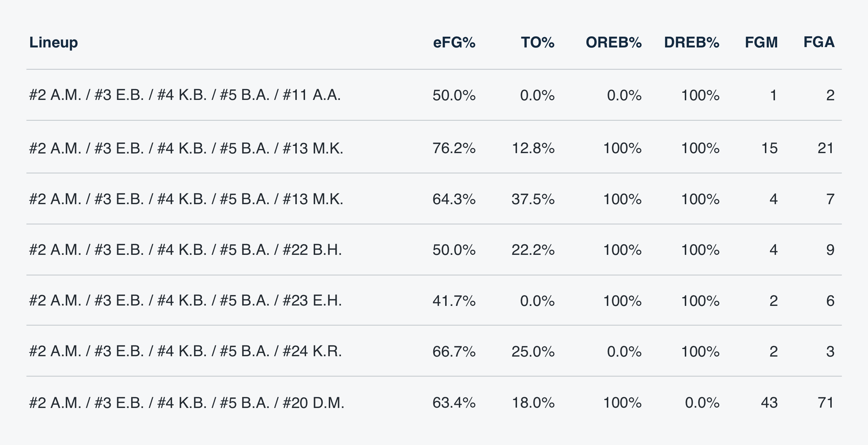This screenshot has width=868, height=445.
Task: Click the 43 FGM cell
Action: [x=769, y=403]
